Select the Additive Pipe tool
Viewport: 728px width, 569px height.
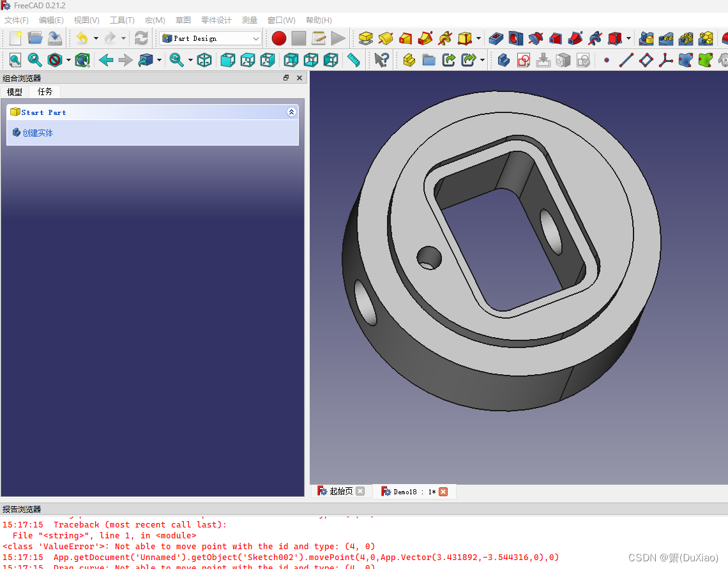[425, 38]
